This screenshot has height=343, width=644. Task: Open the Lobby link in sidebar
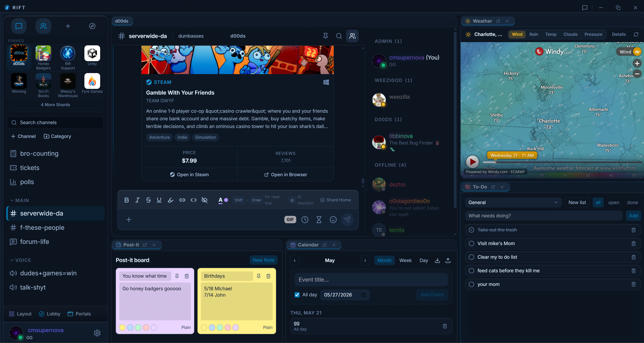[49, 314]
